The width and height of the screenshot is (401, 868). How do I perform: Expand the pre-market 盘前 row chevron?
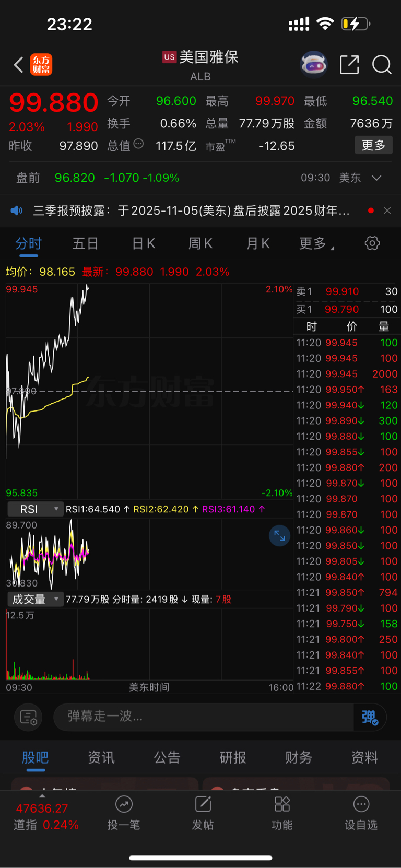[x=376, y=178]
